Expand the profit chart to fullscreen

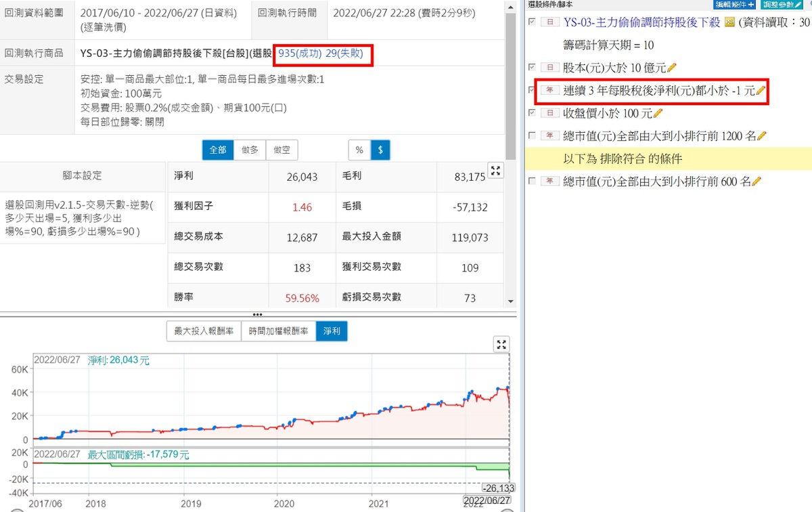[501, 345]
